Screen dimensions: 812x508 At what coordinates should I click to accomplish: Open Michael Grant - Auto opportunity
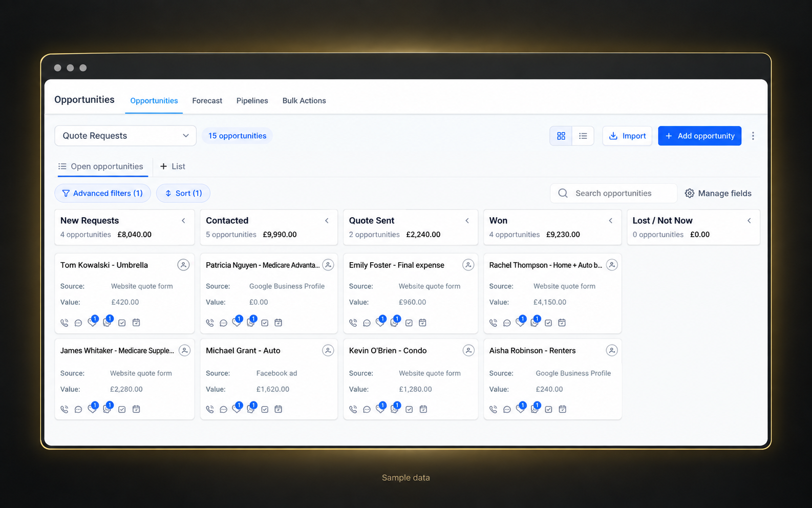[x=243, y=351]
